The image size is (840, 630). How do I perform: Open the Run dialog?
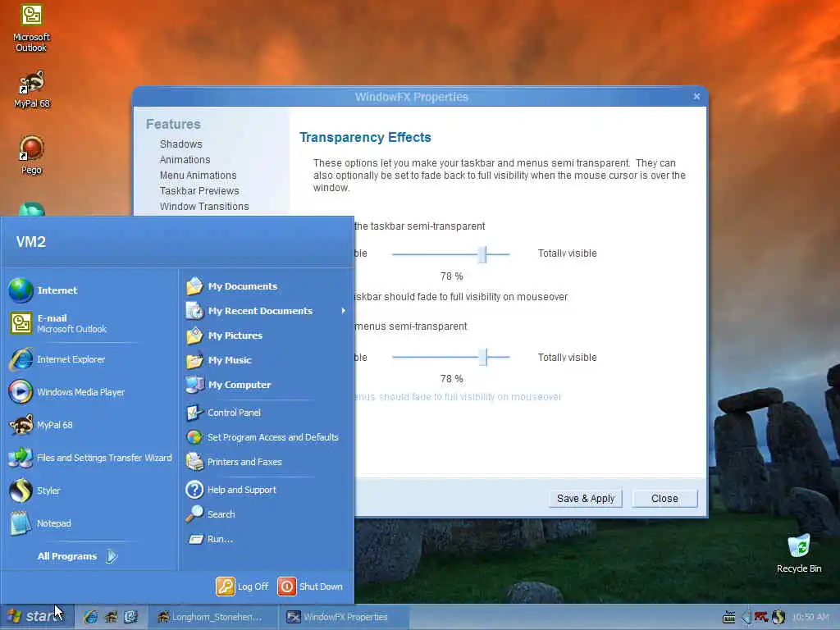pyautogui.click(x=210, y=539)
